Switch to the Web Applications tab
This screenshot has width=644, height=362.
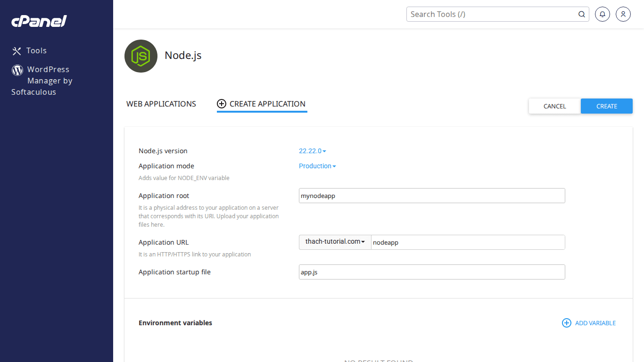pyautogui.click(x=161, y=104)
